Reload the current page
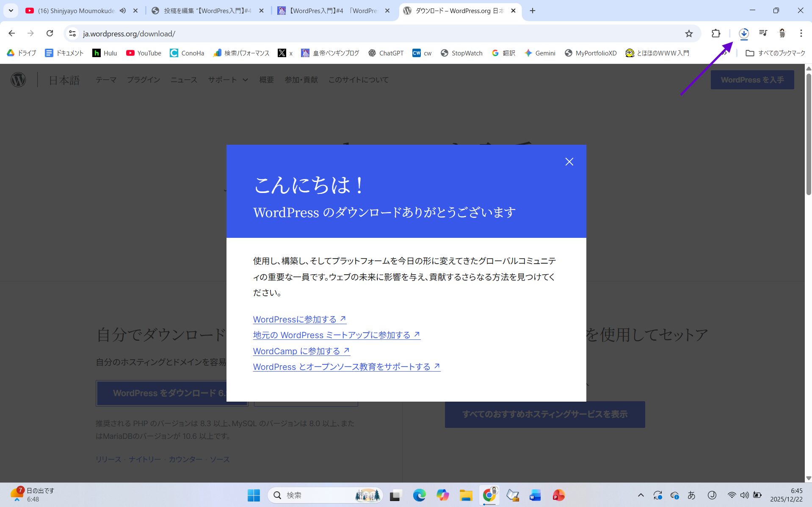This screenshot has width=812, height=507. click(x=50, y=33)
